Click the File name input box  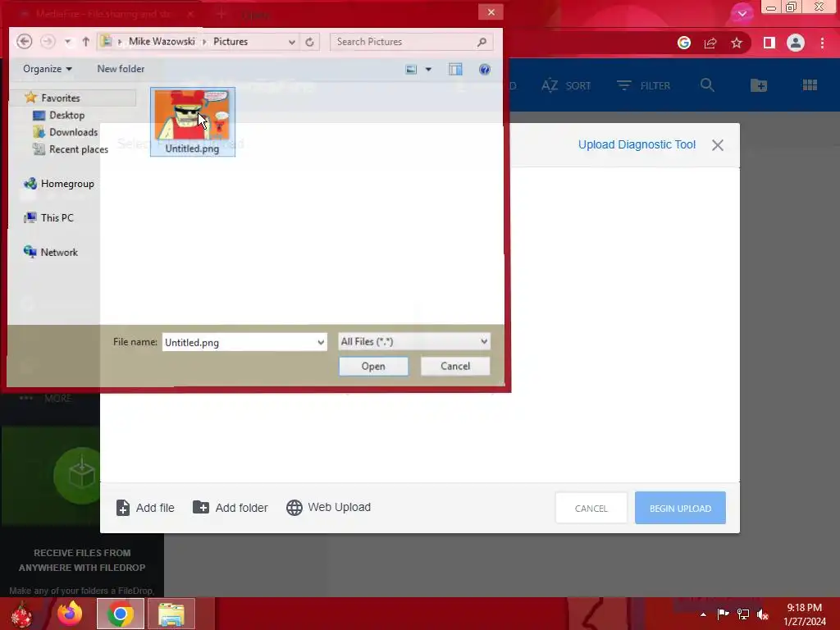tap(239, 342)
